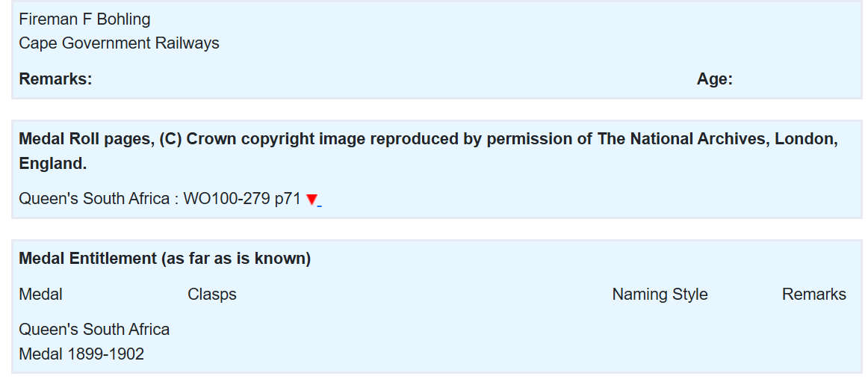This screenshot has width=868, height=382.
Task: Click the Remarks column header in the entitlement table
Action: pyautogui.click(x=813, y=295)
